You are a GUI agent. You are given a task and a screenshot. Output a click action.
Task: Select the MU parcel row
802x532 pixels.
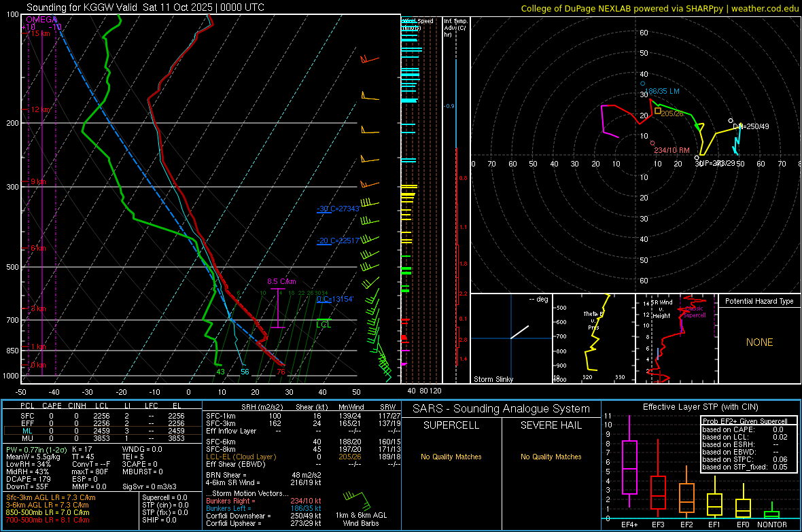pyautogui.click(x=103, y=438)
